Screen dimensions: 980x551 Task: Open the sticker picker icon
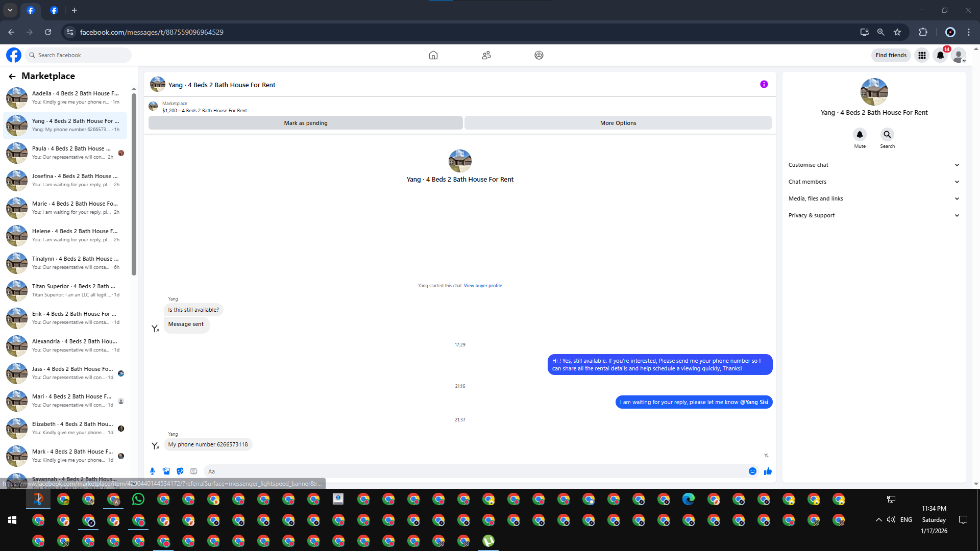[x=180, y=471]
